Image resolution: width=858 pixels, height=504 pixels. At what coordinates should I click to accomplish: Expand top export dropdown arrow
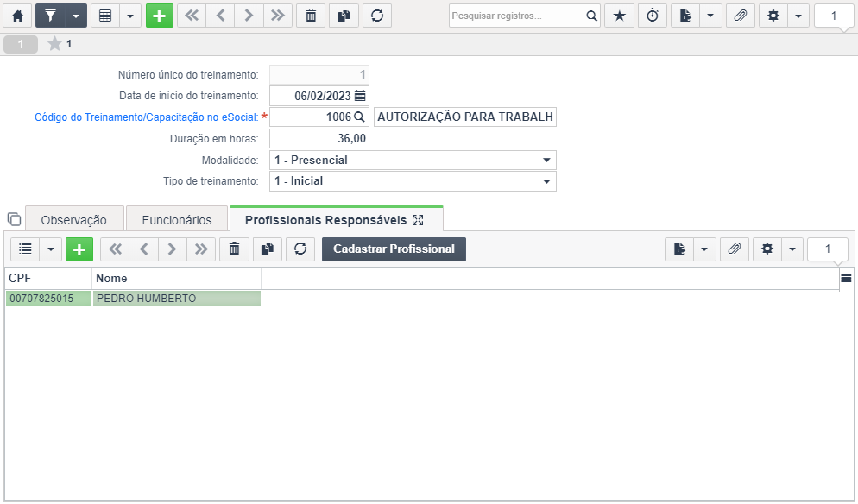coord(710,16)
